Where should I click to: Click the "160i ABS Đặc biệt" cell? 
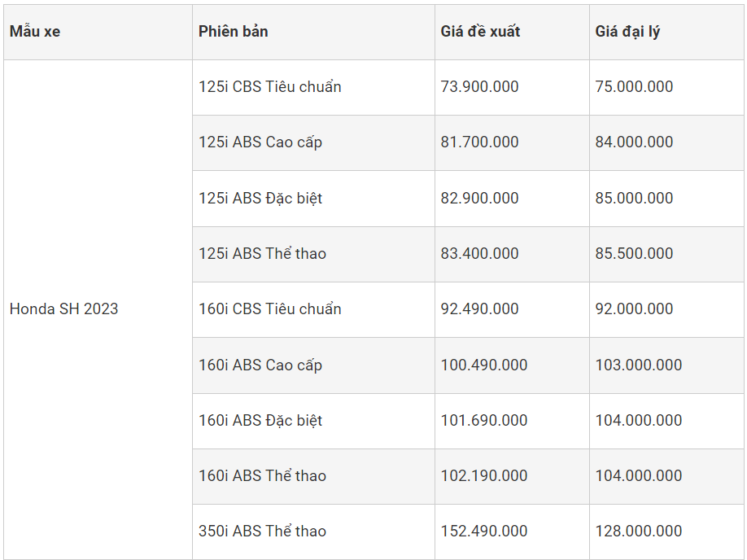coord(260,421)
